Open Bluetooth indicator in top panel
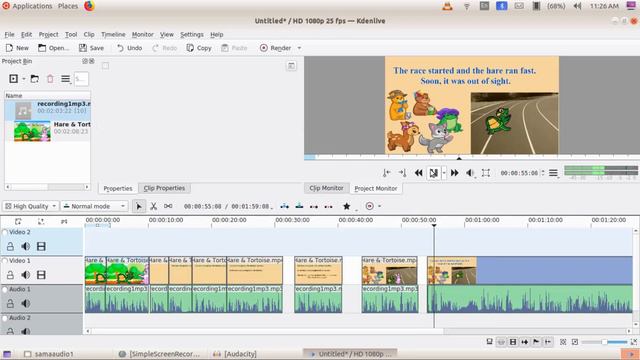Viewport: 640px width, 360px height. (x=502, y=6)
